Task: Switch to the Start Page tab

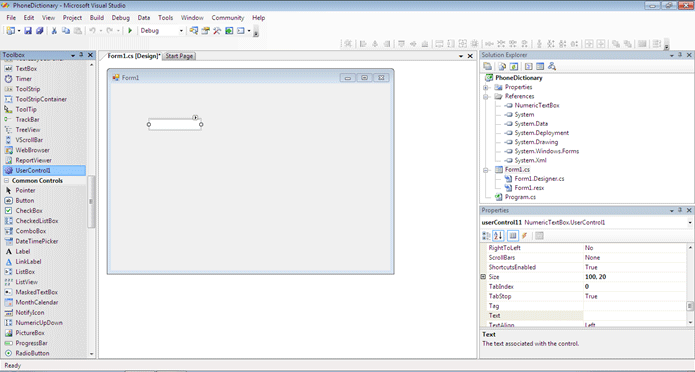Action: (x=179, y=56)
